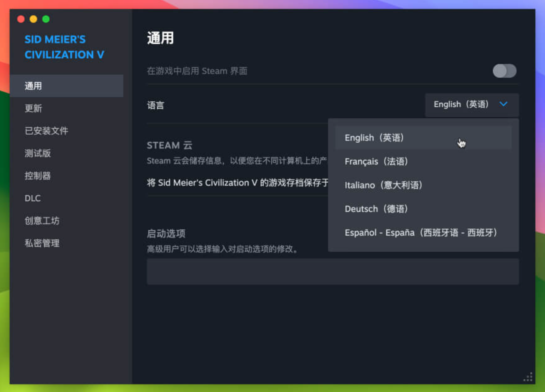Screen dimensions: 545x392
Task: Choose Español - España（西班牙语 - 西班牙）option
Action: tap(423, 233)
